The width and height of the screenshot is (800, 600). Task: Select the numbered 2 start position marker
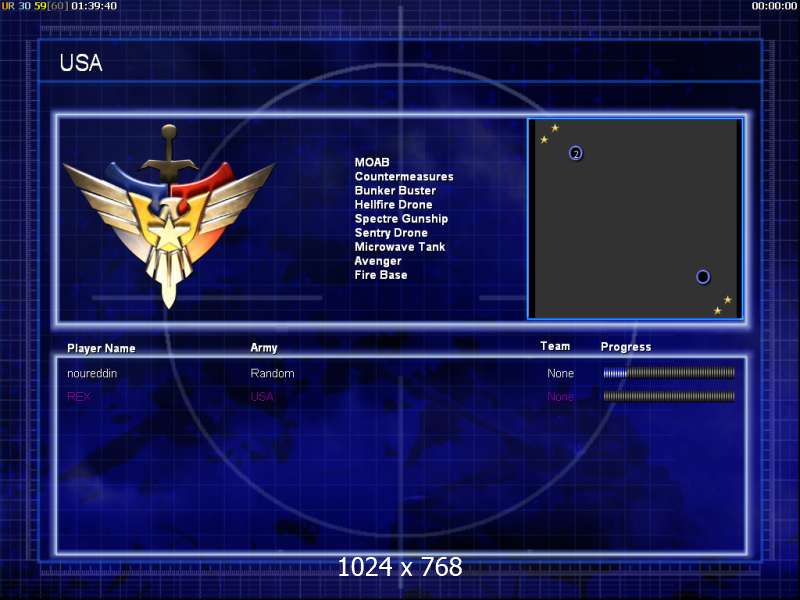coord(576,153)
